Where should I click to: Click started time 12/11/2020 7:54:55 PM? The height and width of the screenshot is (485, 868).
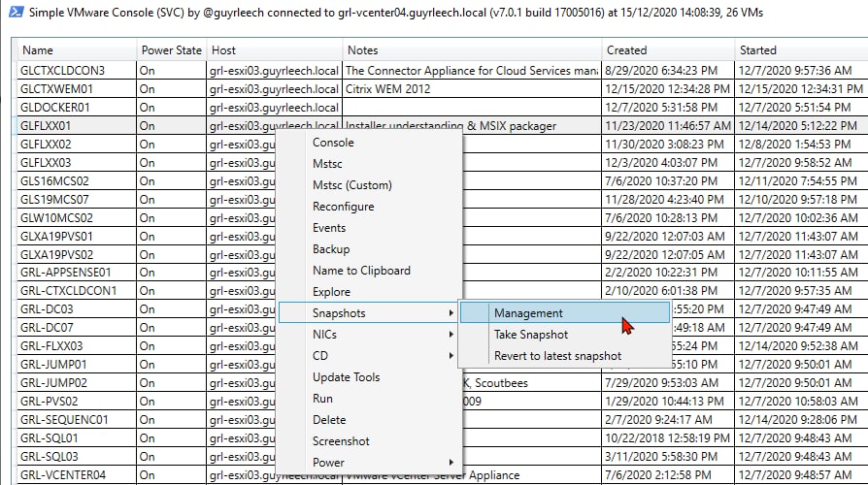coord(798,180)
